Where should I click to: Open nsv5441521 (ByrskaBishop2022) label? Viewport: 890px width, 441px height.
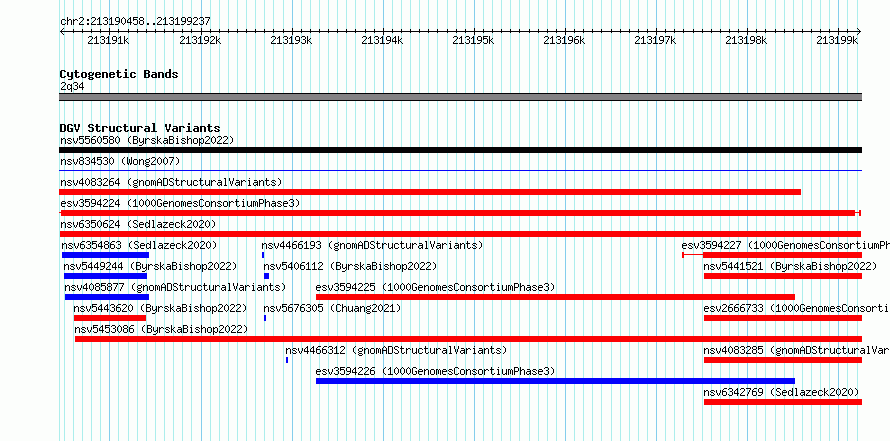pos(791,266)
